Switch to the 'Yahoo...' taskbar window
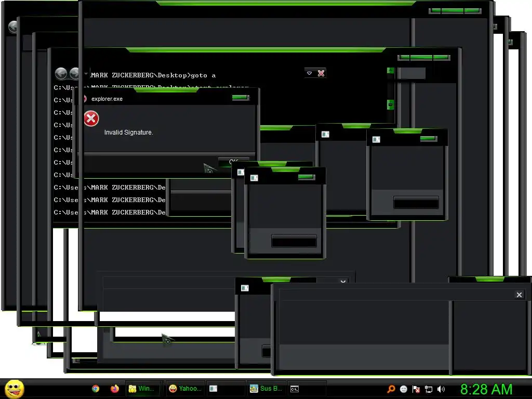This screenshot has height=399, width=532. [185, 389]
